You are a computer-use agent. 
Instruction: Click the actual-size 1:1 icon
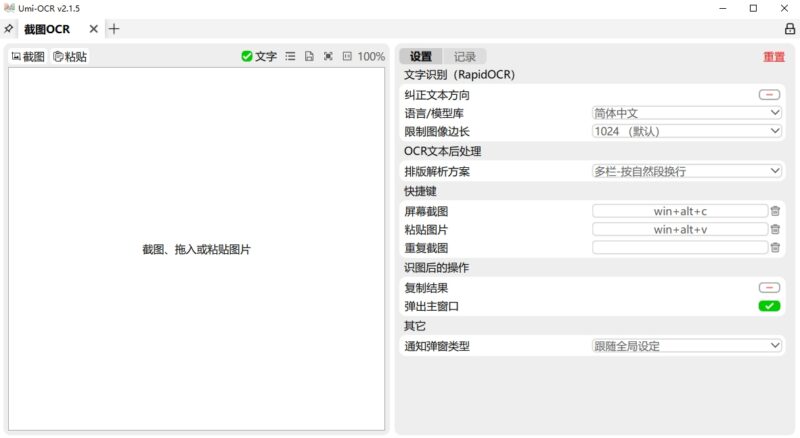[x=347, y=56]
